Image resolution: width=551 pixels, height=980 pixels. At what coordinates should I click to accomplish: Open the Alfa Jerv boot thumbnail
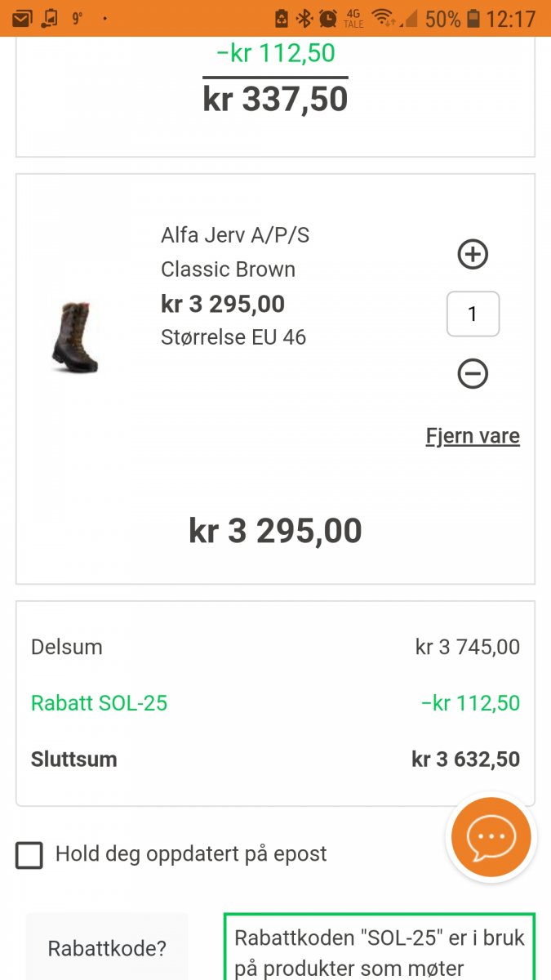(74, 337)
